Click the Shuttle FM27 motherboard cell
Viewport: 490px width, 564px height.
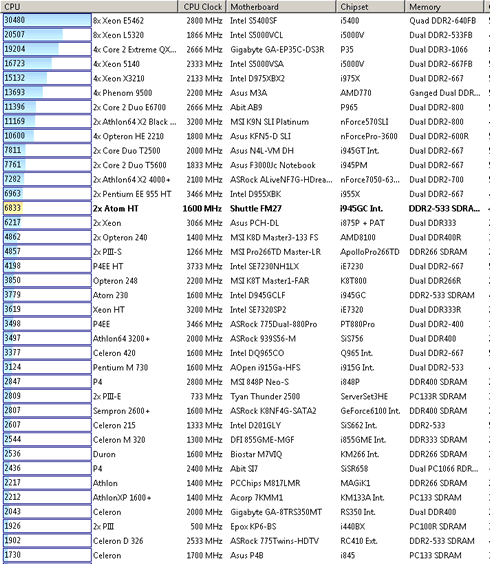point(256,209)
